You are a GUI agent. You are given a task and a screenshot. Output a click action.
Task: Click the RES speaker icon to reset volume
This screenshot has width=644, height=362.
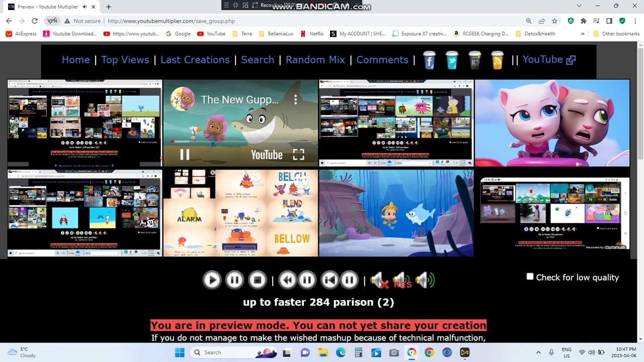tap(402, 281)
